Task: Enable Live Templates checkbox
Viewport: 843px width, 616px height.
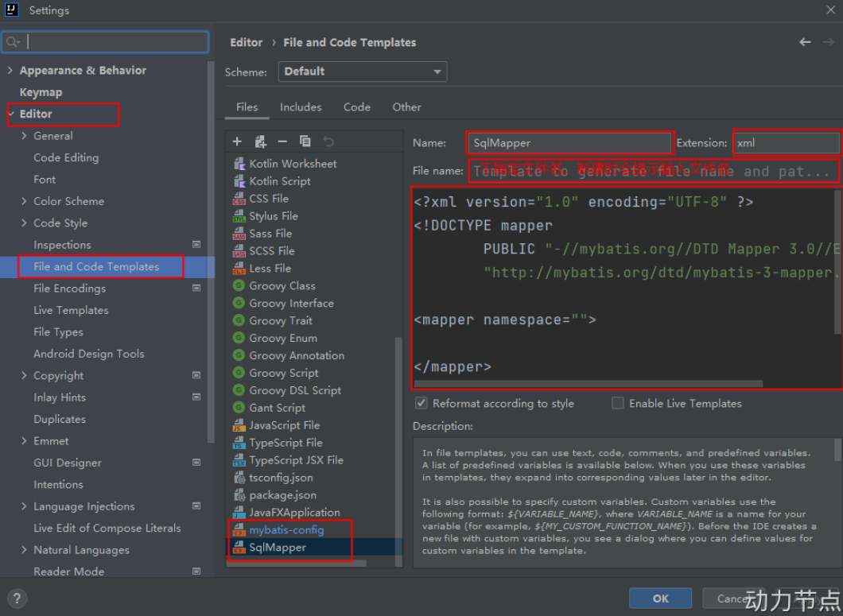Action: (618, 403)
